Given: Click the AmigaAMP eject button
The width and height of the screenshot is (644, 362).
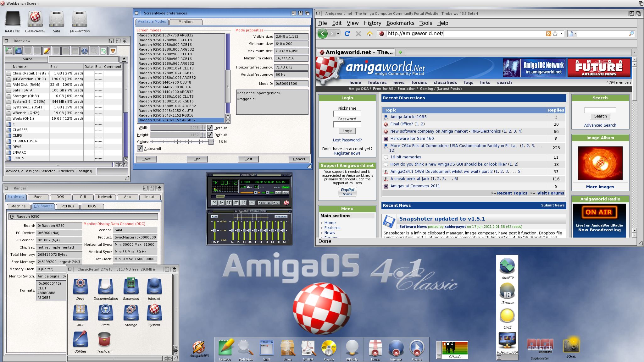Looking at the screenshot, I should pyautogui.click(x=252, y=203).
